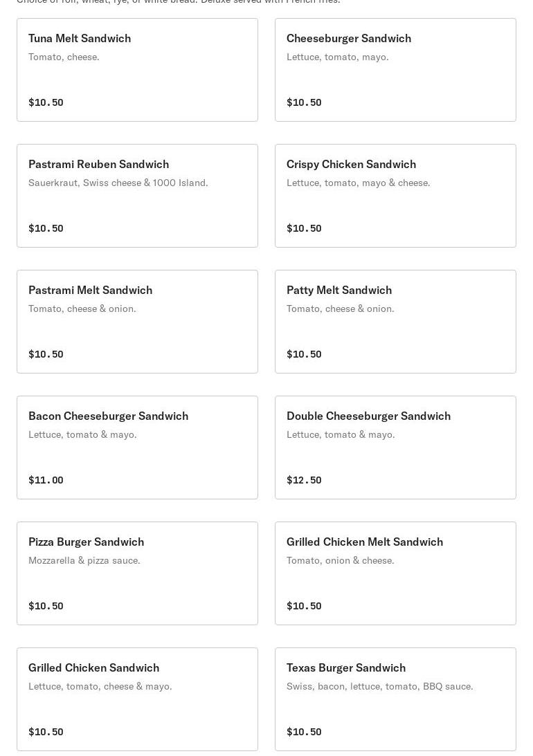The height and width of the screenshot is (756, 533).
Task: Select the Pastrami Melt Sandwich item
Action: point(138,322)
